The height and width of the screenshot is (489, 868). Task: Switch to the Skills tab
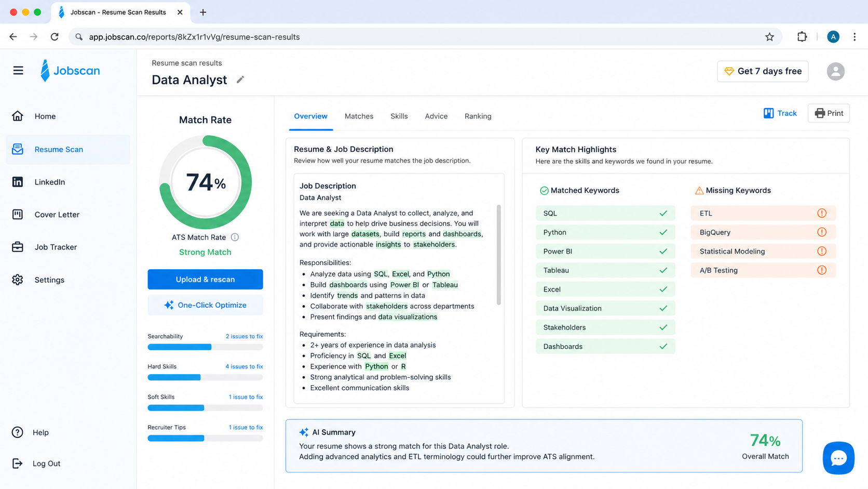click(x=399, y=116)
